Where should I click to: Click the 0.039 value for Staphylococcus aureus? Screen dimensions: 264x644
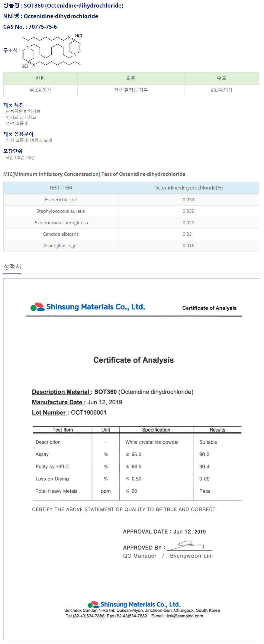point(188,211)
